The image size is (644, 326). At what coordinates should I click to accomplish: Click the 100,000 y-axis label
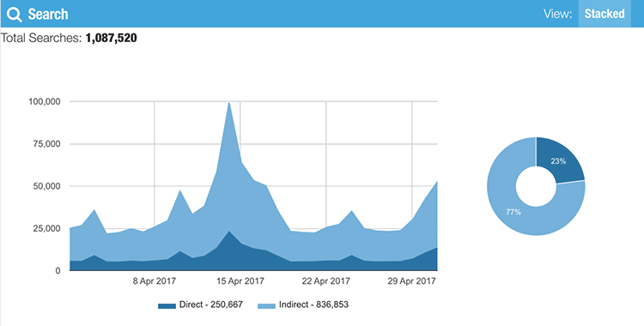45,101
